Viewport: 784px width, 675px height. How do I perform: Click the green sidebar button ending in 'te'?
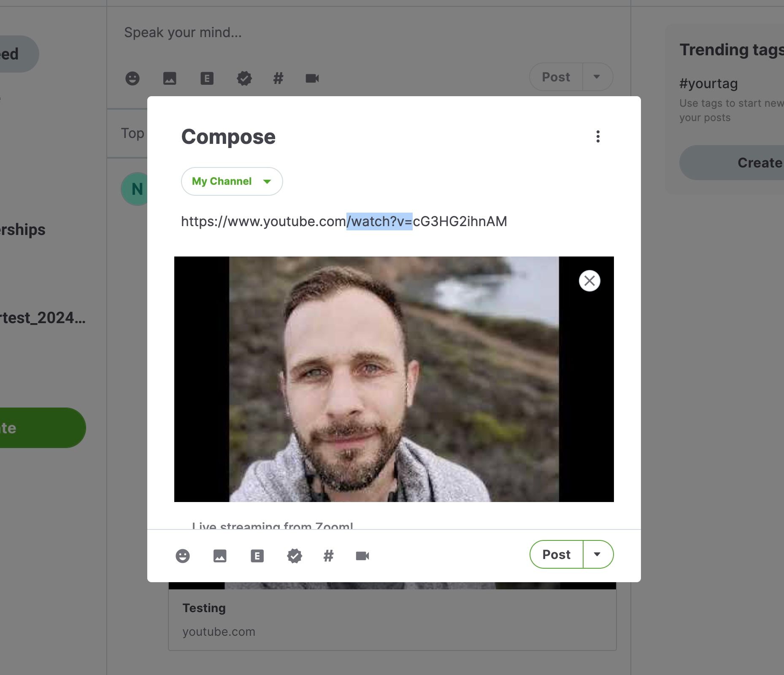click(42, 428)
